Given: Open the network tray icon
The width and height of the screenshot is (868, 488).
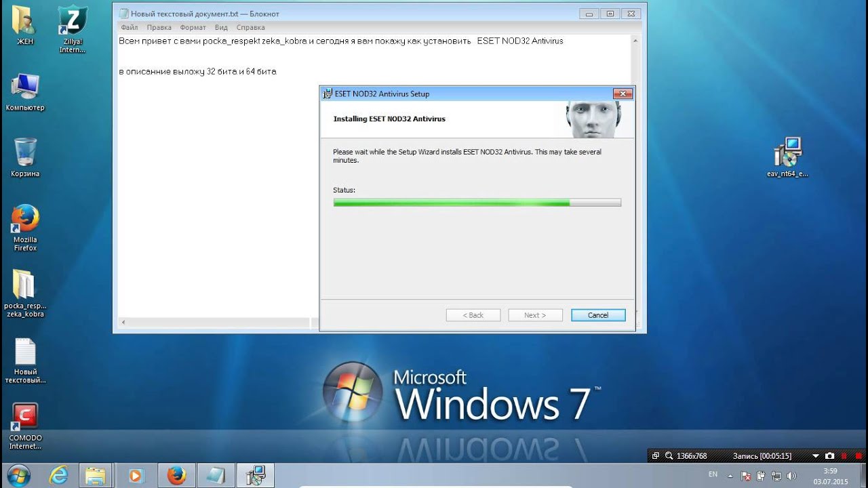Looking at the screenshot, I should click(776, 476).
